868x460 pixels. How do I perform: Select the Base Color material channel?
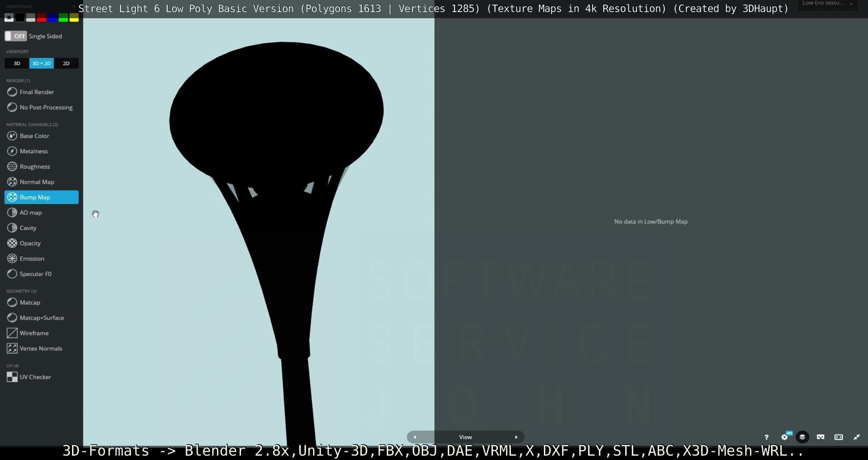35,136
